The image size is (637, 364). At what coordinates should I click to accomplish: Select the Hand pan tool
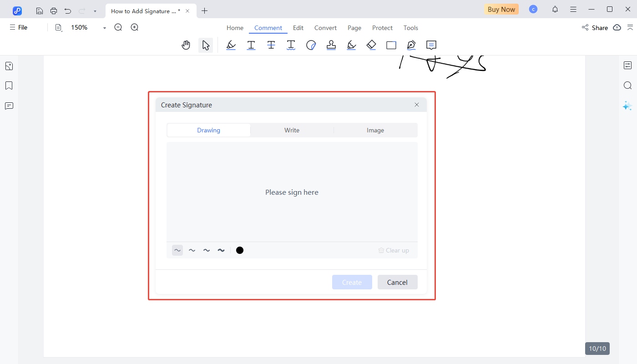pos(186,45)
